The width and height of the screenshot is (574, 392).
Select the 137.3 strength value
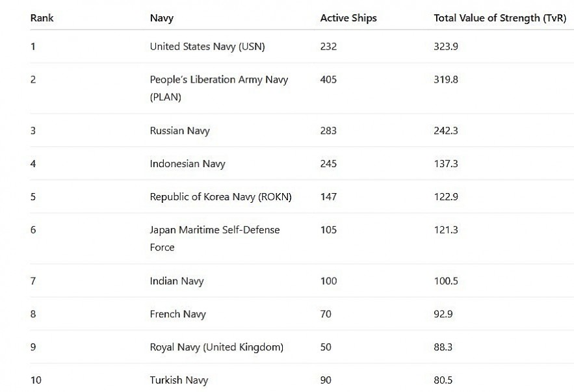click(445, 164)
